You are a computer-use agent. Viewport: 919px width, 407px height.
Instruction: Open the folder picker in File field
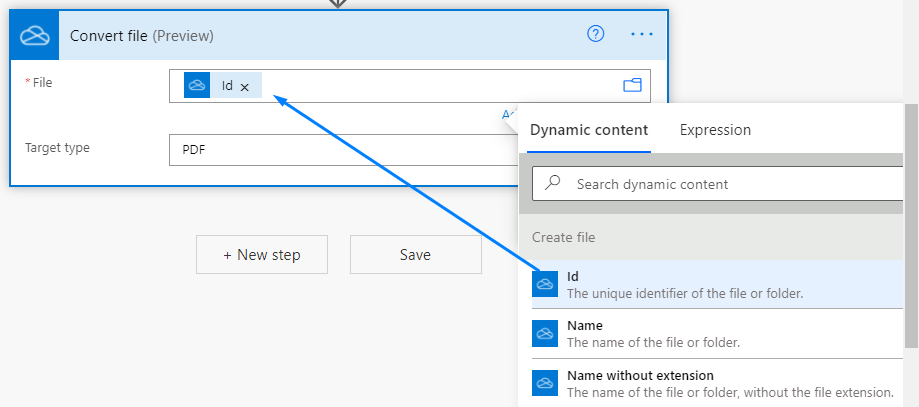632,86
